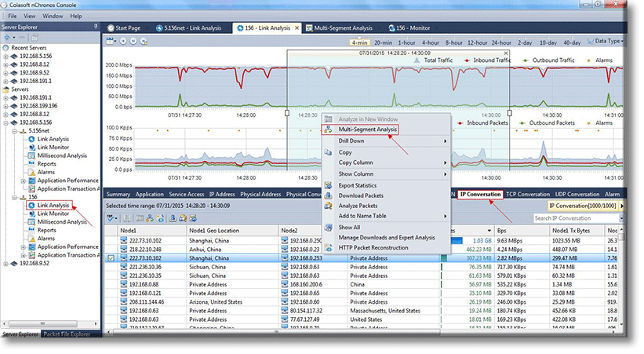Click the delete server icon in Server Explorer
Screen dimensions: 644x354
(x=22, y=38)
